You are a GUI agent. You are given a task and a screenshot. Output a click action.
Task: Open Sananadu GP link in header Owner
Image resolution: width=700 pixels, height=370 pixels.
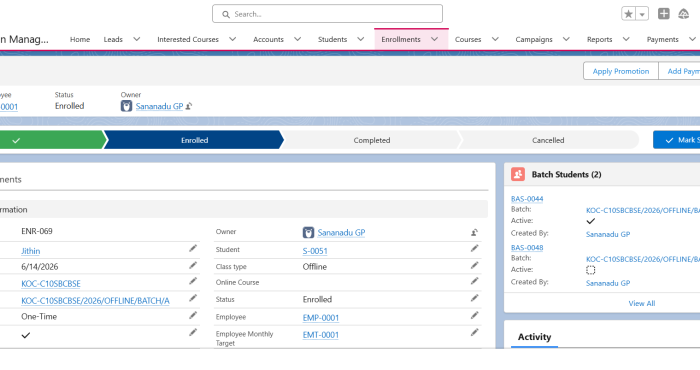coord(159,106)
